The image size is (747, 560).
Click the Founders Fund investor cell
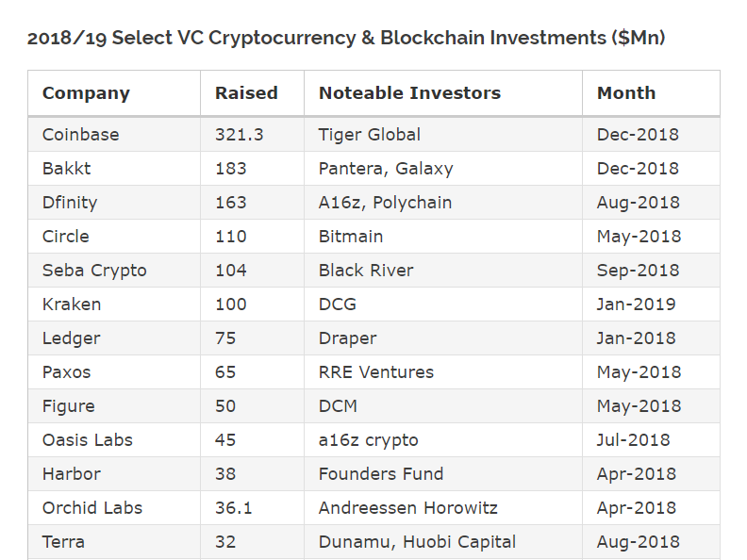pyautogui.click(x=381, y=474)
